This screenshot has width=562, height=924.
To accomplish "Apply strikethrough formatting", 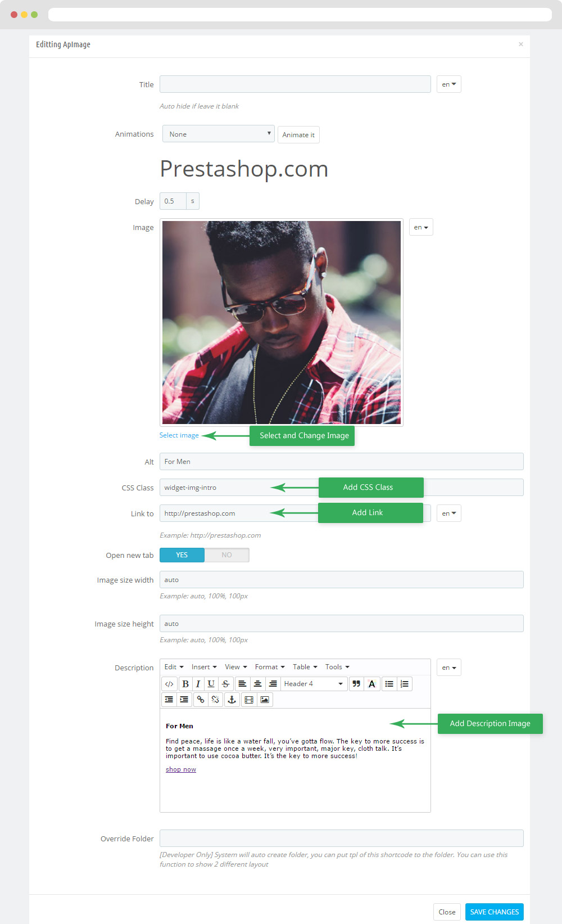I will tap(226, 684).
